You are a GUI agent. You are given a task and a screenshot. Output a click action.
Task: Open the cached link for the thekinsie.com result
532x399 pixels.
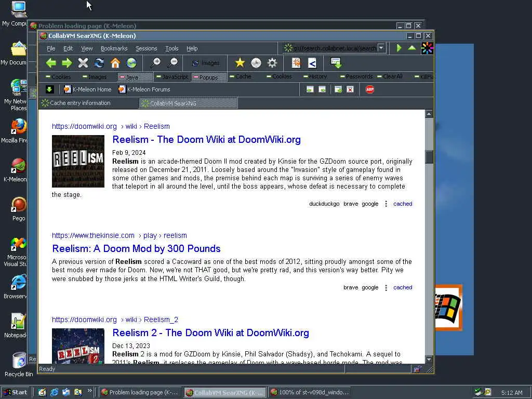click(403, 287)
